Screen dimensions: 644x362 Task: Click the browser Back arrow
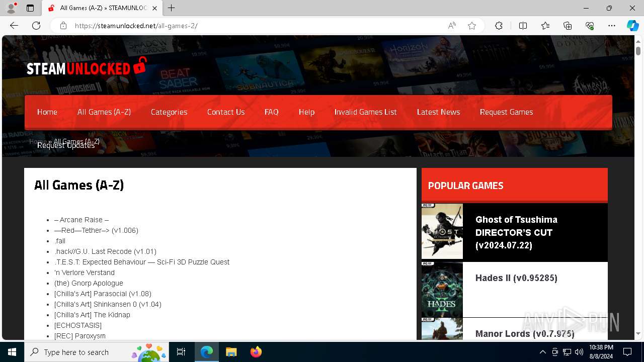[x=14, y=26]
